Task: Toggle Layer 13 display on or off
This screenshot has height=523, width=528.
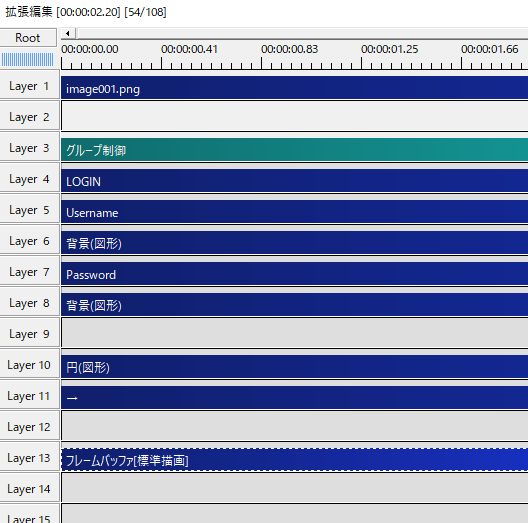Action: (x=29, y=458)
